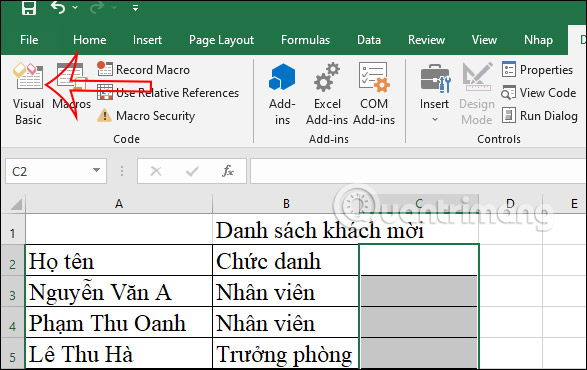Open the Page Layout tab

click(221, 40)
